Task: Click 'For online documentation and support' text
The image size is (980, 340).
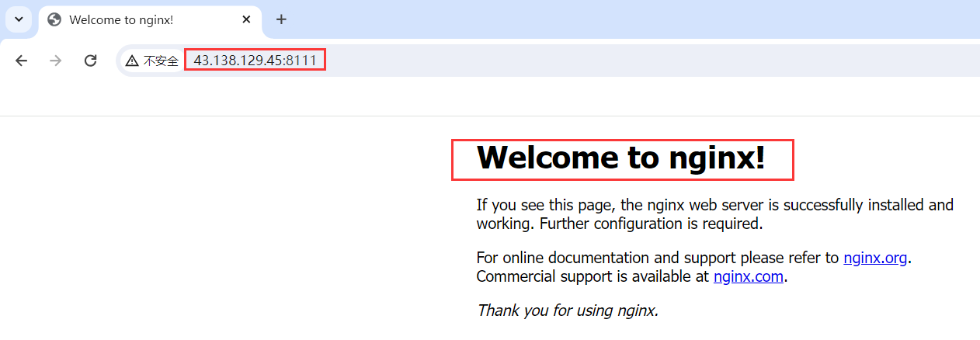Action: [693, 267]
